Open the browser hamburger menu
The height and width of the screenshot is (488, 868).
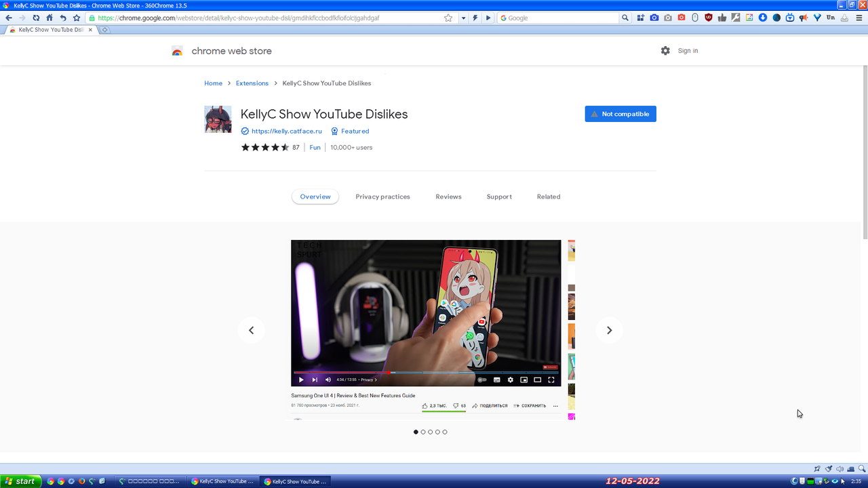click(x=859, y=18)
